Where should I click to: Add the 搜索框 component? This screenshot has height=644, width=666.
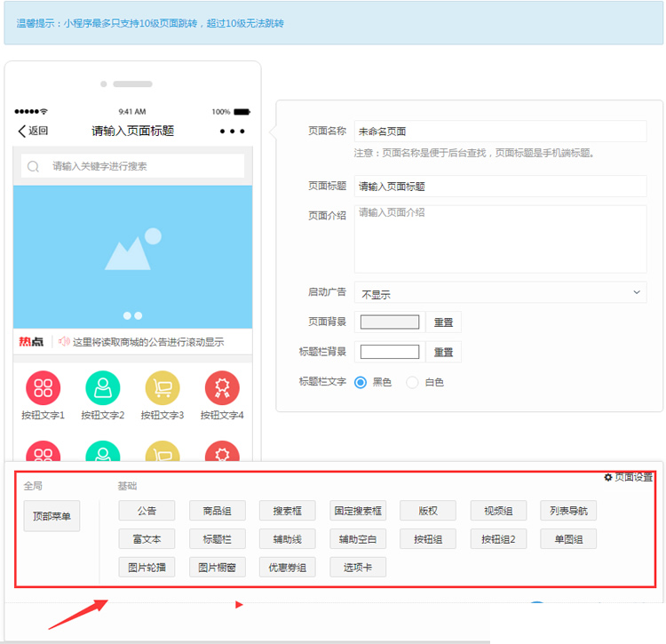pyautogui.click(x=287, y=511)
